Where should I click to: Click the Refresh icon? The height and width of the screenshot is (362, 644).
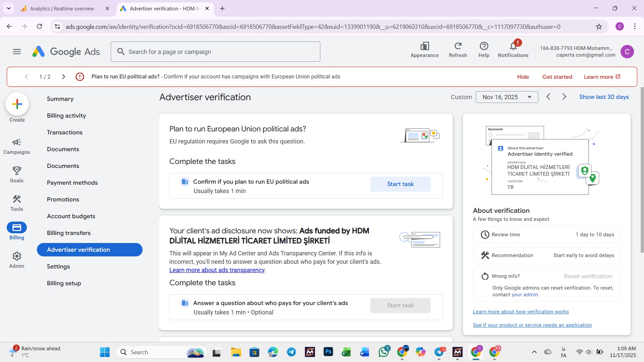point(458,46)
